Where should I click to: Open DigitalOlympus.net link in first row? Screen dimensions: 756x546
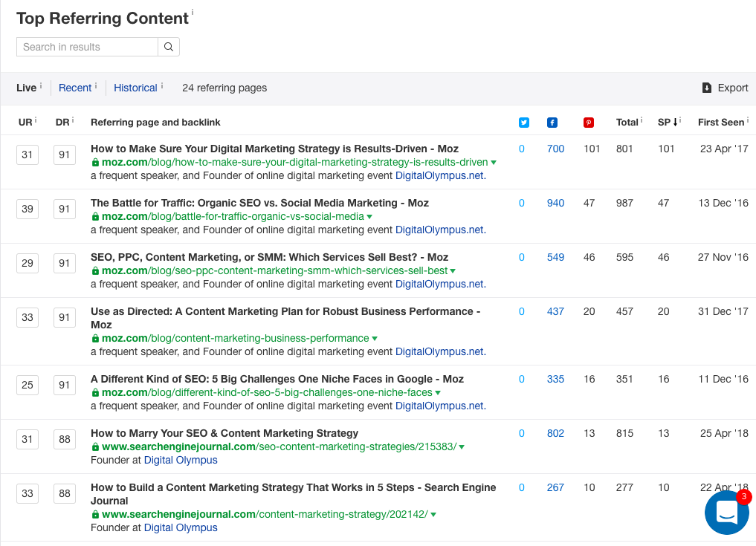[x=440, y=176]
